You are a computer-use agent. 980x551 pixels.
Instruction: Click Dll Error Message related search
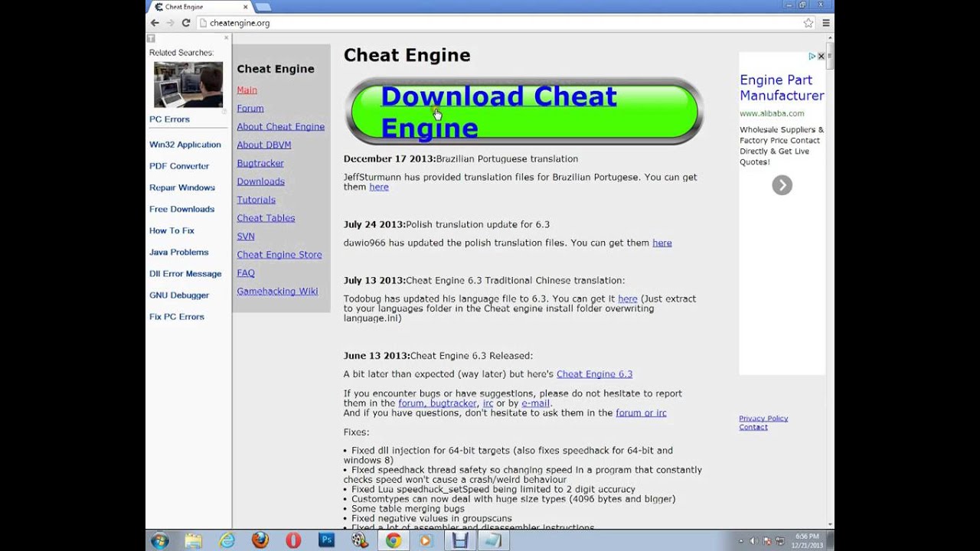pyautogui.click(x=185, y=274)
